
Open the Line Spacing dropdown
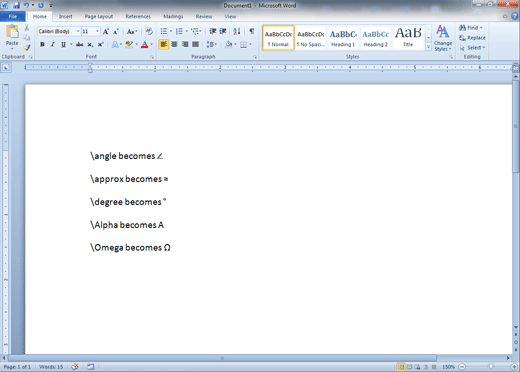point(212,44)
